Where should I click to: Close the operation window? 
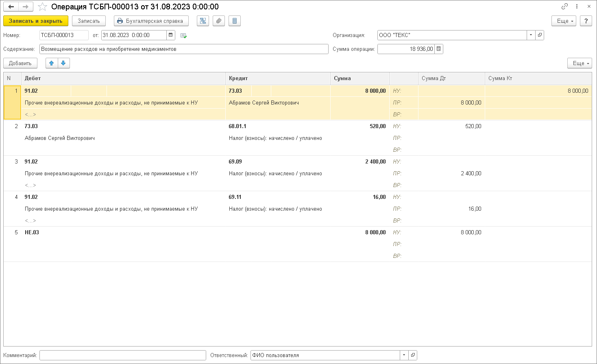589,7
